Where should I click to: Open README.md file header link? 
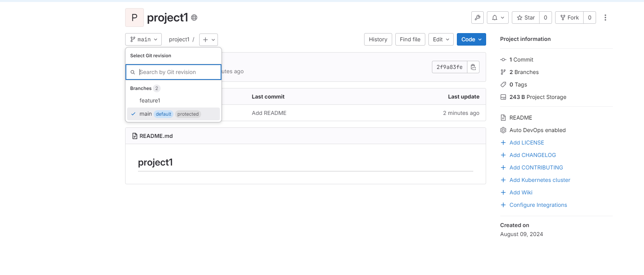[156, 136]
